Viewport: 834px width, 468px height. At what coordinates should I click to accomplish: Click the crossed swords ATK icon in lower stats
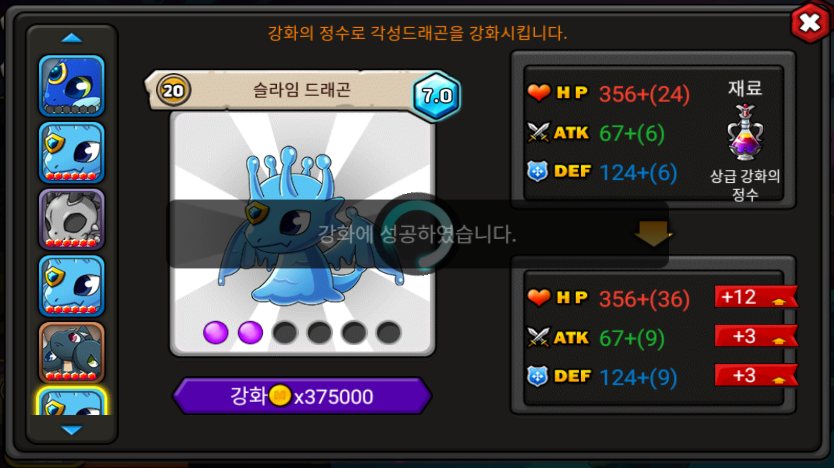pos(538,337)
